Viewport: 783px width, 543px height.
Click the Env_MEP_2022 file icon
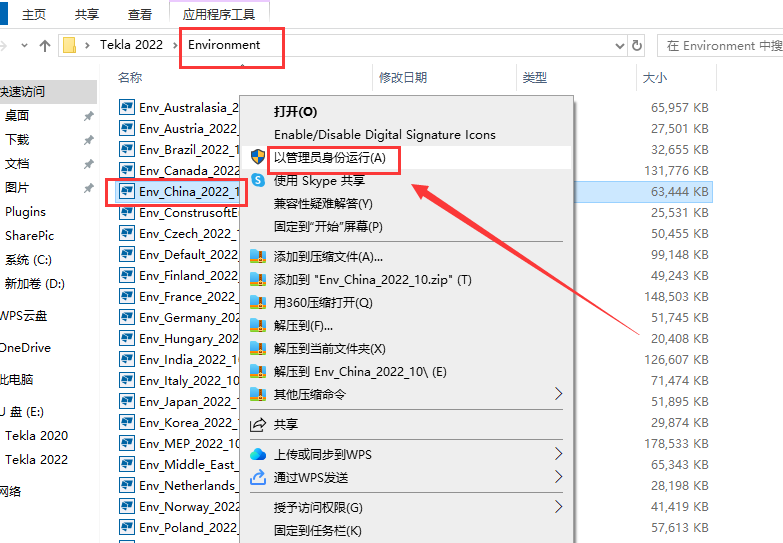click(x=127, y=443)
